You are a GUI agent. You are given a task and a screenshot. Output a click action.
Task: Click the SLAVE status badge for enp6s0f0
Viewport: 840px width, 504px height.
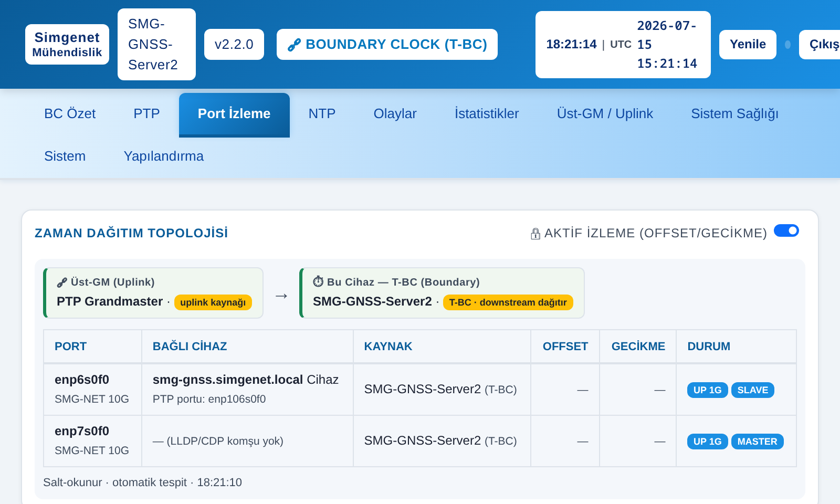pos(752,390)
